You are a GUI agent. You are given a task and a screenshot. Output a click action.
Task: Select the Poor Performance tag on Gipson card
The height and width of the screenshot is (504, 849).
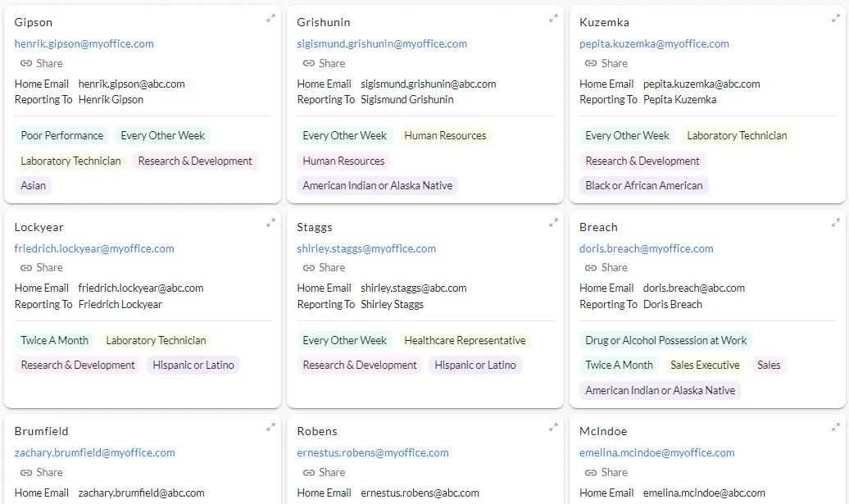pos(62,135)
